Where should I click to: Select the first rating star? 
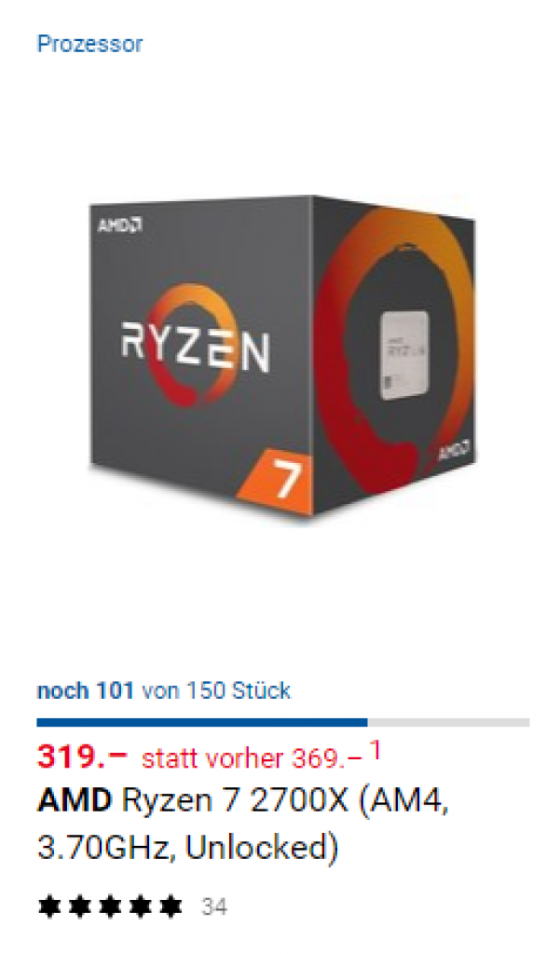point(49,906)
